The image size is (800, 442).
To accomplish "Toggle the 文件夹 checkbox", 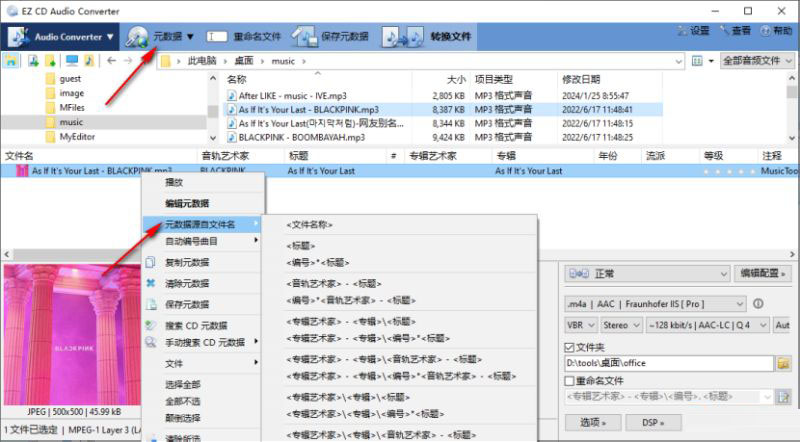I will (x=569, y=347).
